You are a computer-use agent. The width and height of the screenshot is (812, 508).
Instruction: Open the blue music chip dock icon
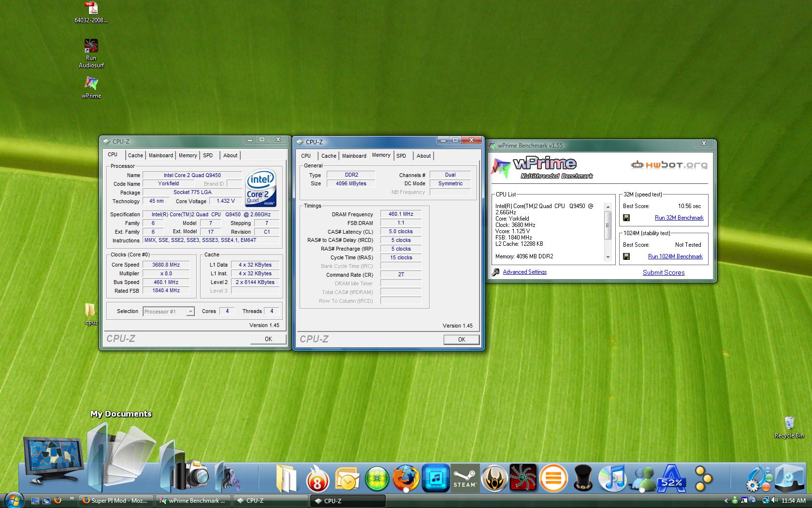tap(435, 478)
